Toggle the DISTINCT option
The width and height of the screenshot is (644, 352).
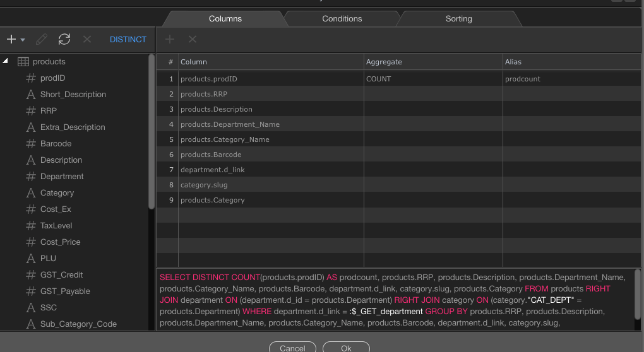(x=128, y=39)
